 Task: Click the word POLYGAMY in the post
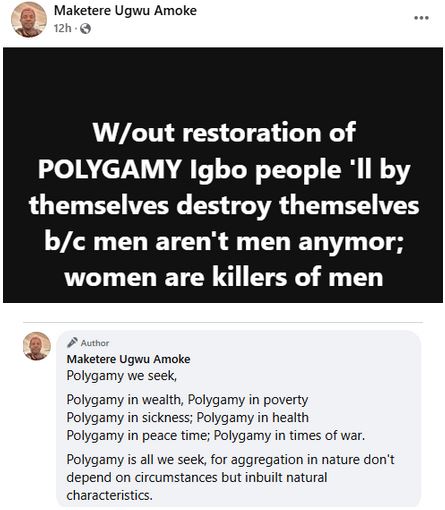click(x=110, y=169)
